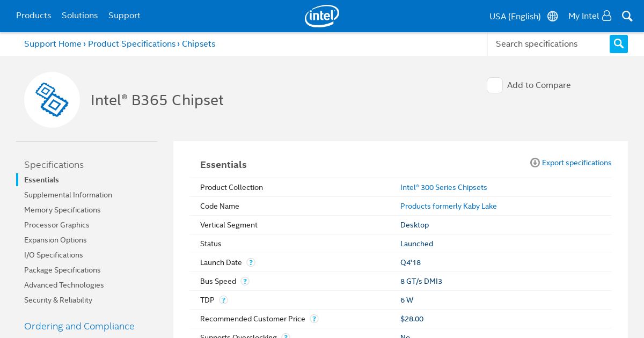
Task: Focus the Search specifications field
Action: [x=548, y=44]
